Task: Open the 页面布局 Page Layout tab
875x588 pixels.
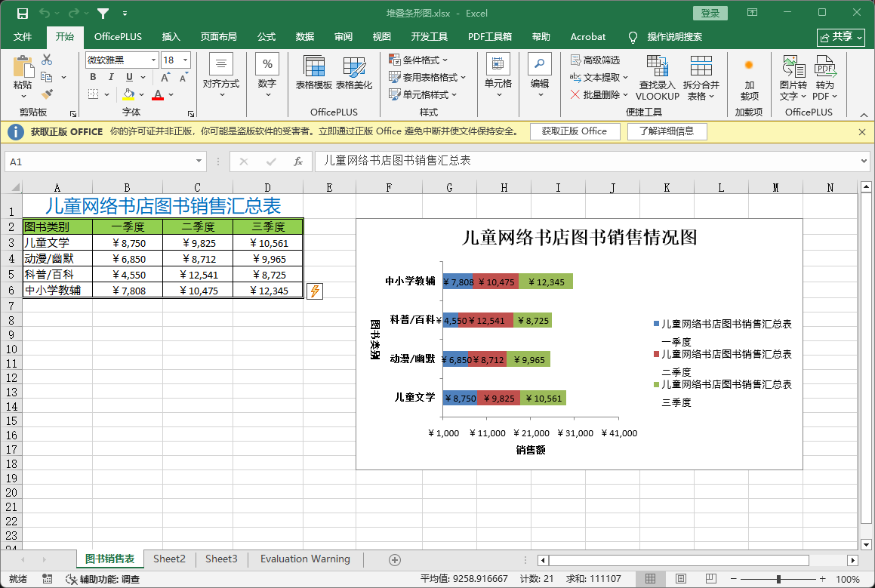Action: tap(218, 37)
